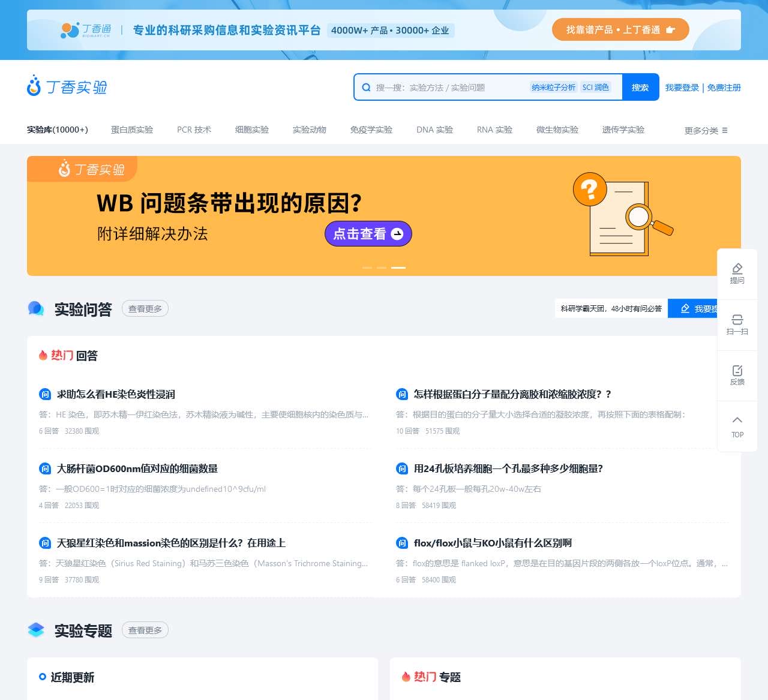Click the 丁香实验 site logo

(67, 86)
